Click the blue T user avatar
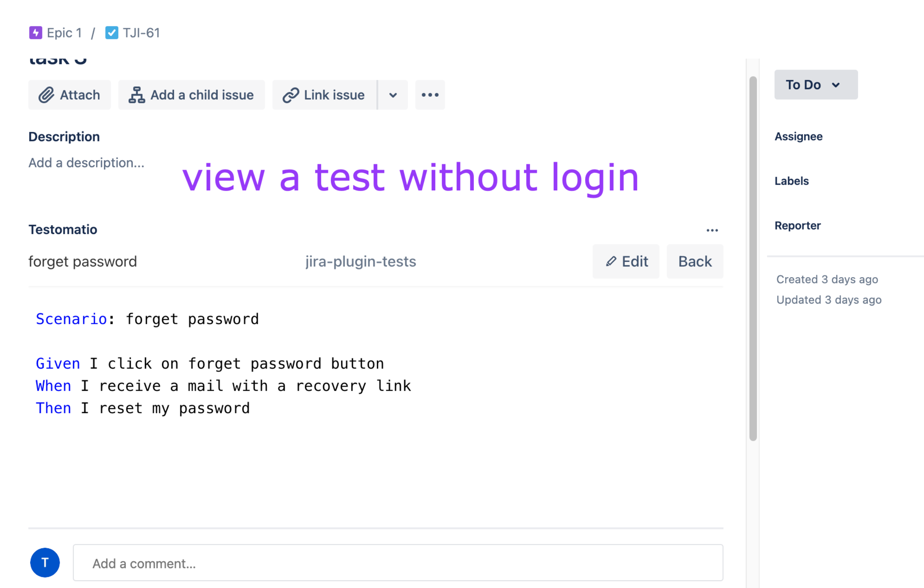This screenshot has height=588, width=924. pos(45,563)
